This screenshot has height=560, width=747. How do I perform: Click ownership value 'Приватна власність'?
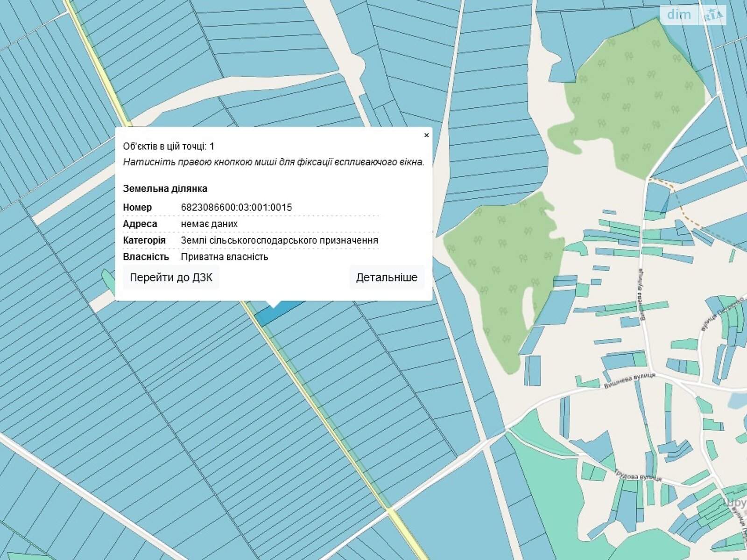coord(225,257)
